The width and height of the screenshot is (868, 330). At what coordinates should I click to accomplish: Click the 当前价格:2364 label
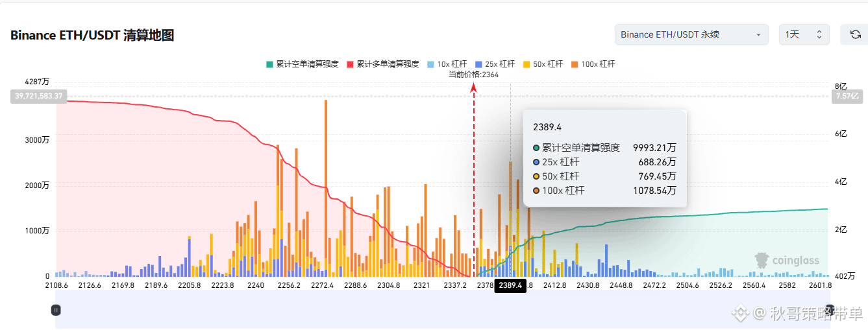[x=474, y=75]
